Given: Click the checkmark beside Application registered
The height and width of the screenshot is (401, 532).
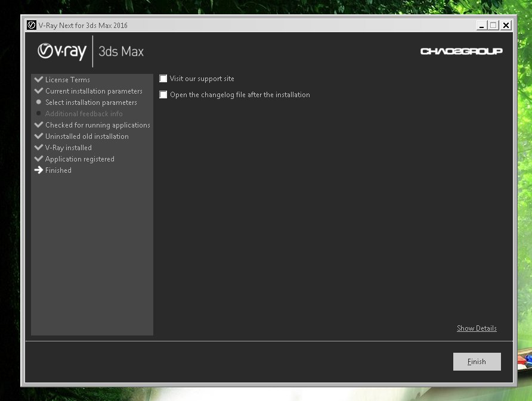Looking at the screenshot, I should (x=39, y=158).
